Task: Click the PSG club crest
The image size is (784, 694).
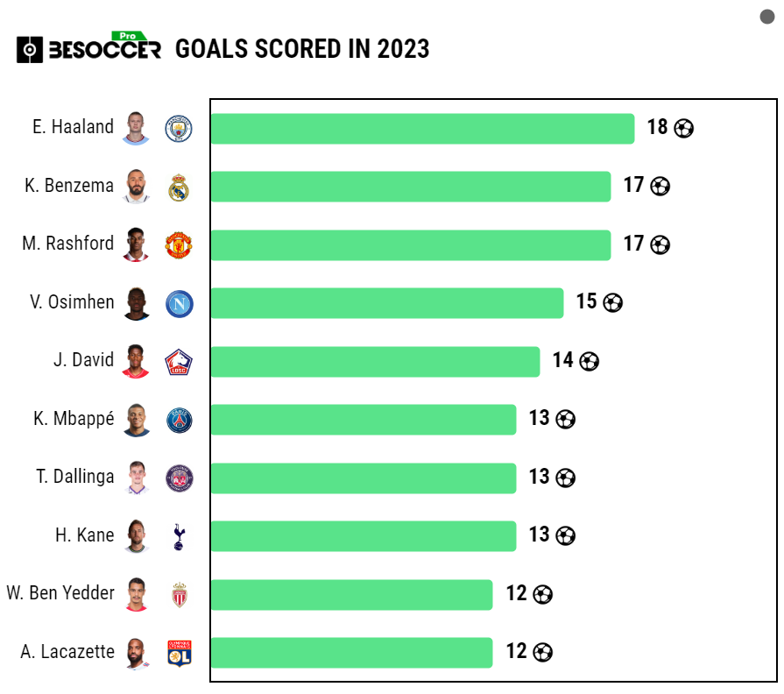Action: point(179,420)
